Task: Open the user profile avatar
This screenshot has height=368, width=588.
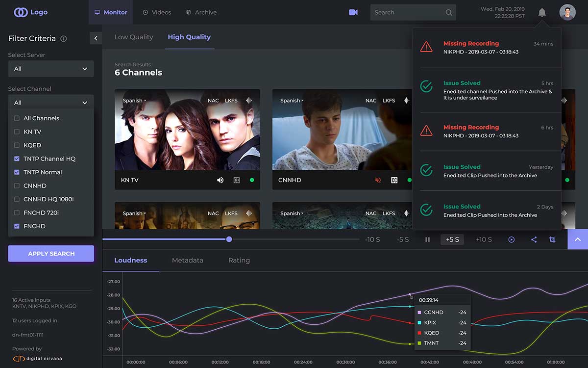Action: [567, 12]
